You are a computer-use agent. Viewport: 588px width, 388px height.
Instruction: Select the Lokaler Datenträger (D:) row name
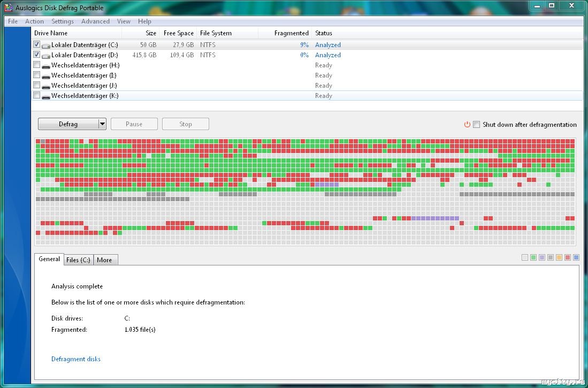pos(85,55)
